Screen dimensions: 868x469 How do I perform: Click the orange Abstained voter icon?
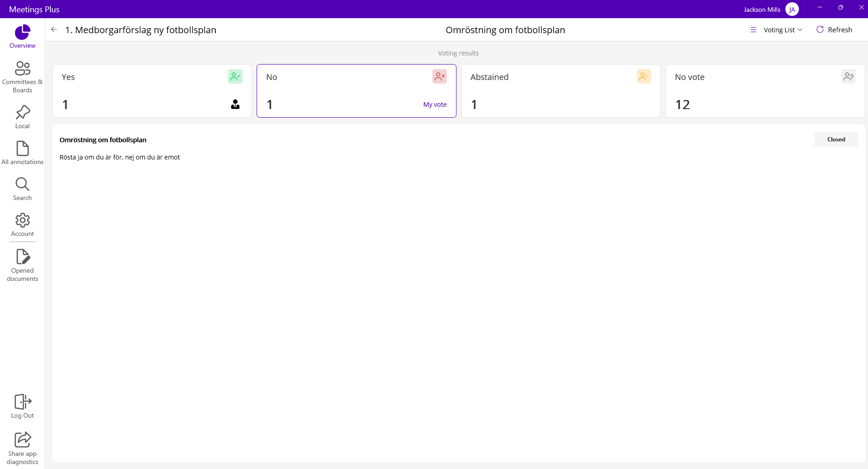644,76
